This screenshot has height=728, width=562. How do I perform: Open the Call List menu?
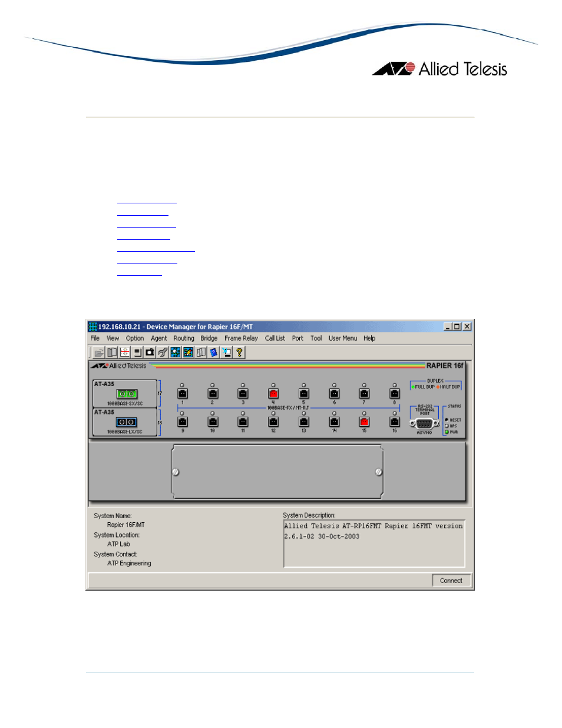275,338
